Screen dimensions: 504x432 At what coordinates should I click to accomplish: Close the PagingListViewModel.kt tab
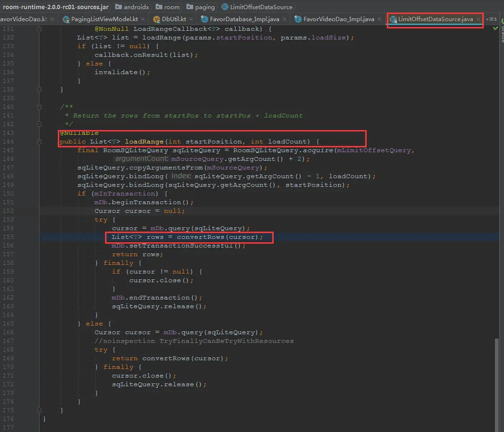point(143,19)
